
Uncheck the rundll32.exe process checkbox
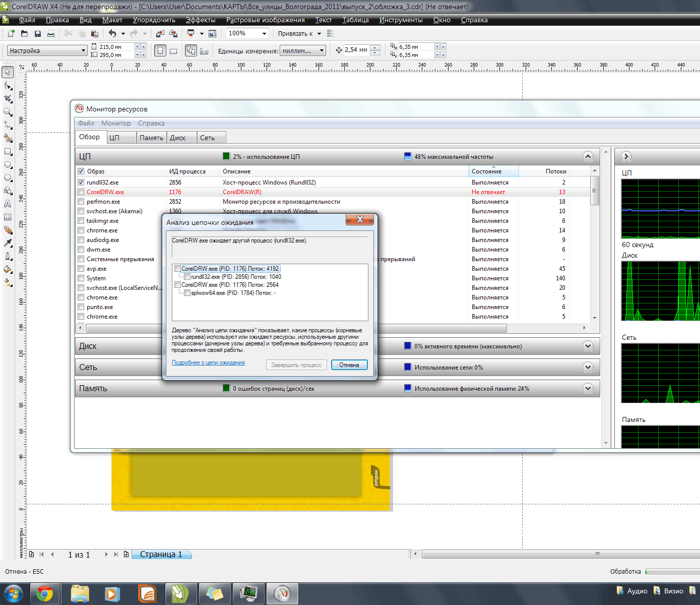(81, 182)
